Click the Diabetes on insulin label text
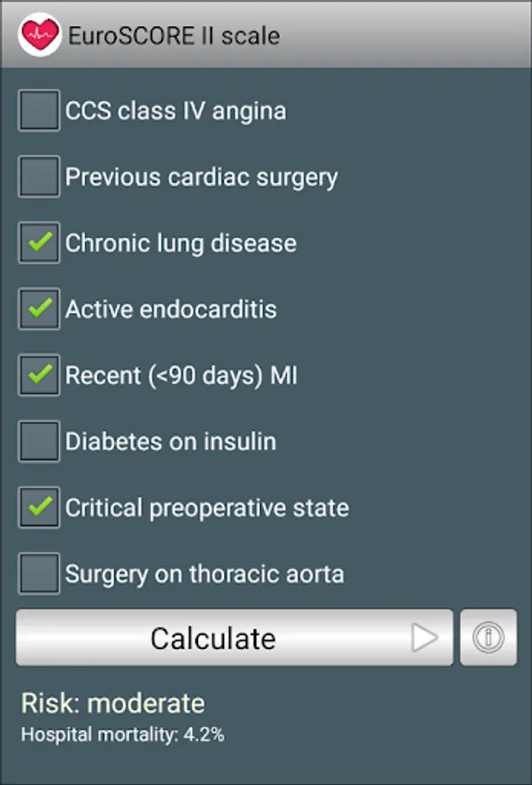The width and height of the screenshot is (532, 785). (171, 441)
